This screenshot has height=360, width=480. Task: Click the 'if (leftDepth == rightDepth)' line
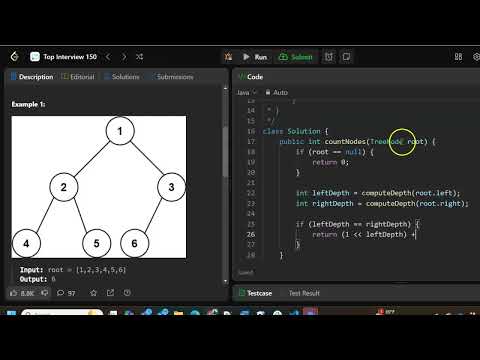(357, 224)
